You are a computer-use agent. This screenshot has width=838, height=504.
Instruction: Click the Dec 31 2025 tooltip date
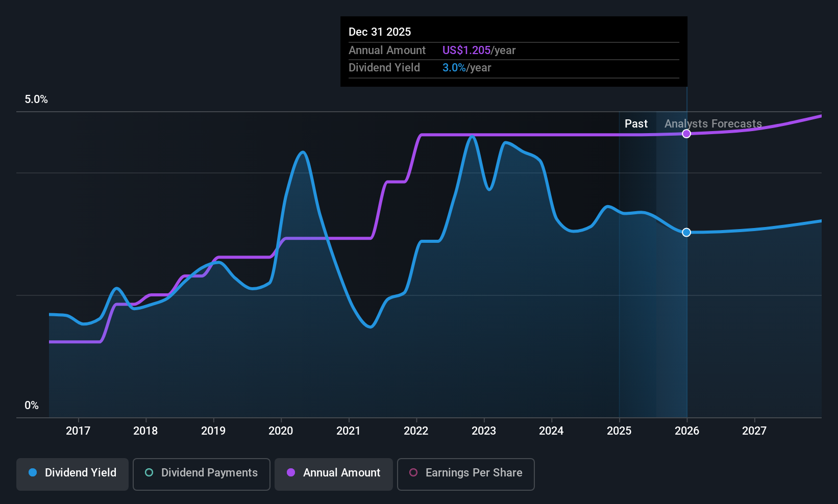(380, 32)
